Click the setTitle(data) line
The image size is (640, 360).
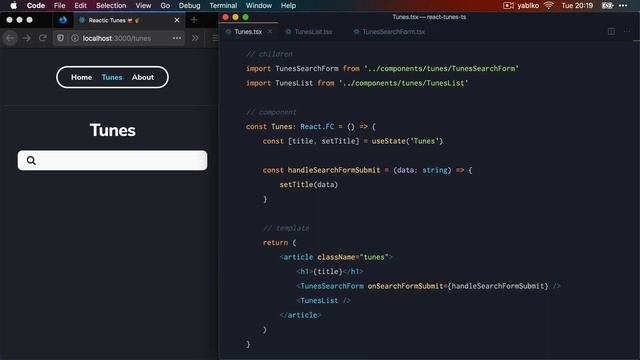tap(309, 184)
